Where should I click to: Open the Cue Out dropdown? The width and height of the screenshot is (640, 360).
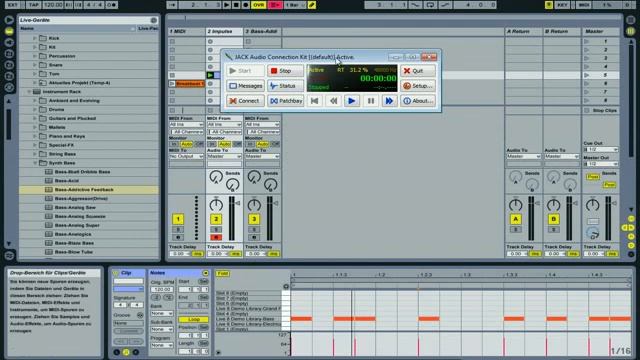[601, 149]
